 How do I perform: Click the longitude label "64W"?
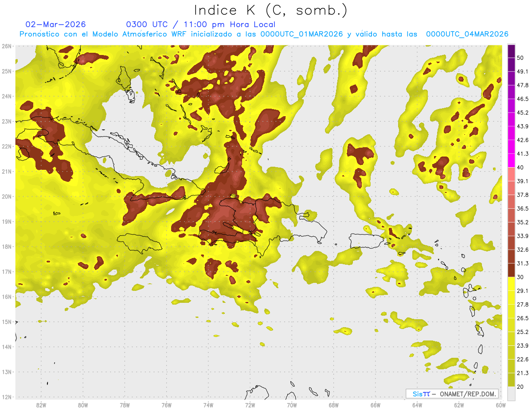[417, 405]
